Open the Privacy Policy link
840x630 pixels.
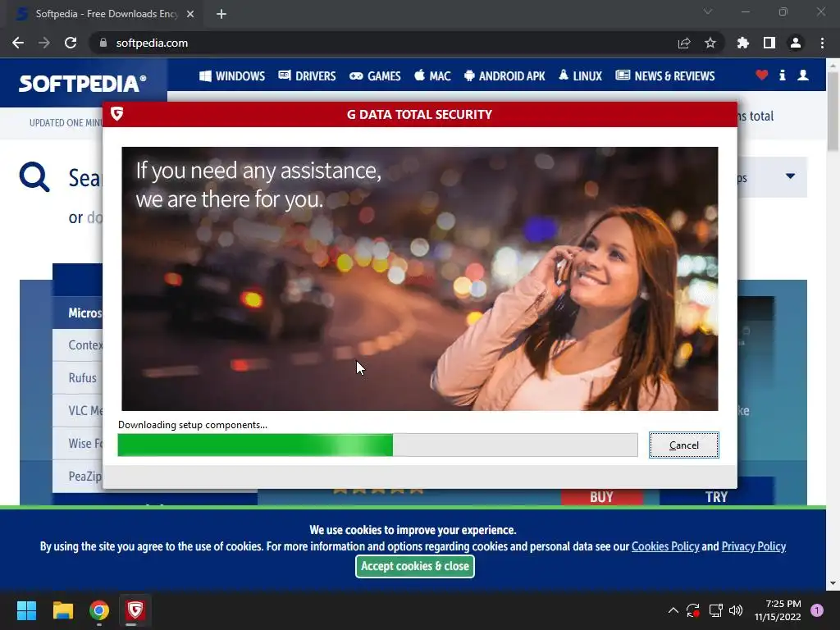click(754, 546)
